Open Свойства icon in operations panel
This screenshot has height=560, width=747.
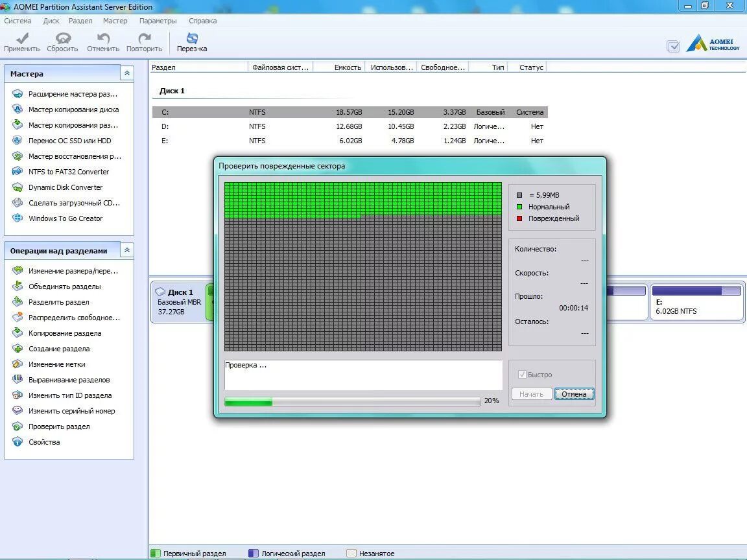18,442
